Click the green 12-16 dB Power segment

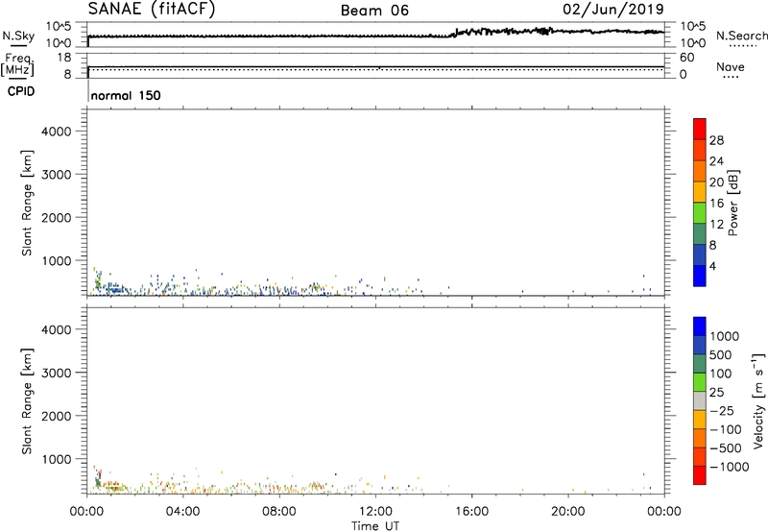(700, 212)
